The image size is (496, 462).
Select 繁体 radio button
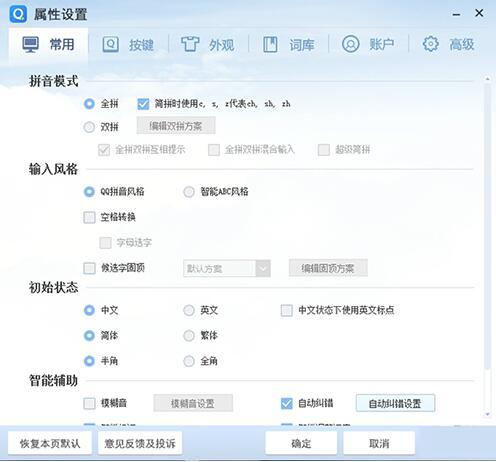point(189,335)
